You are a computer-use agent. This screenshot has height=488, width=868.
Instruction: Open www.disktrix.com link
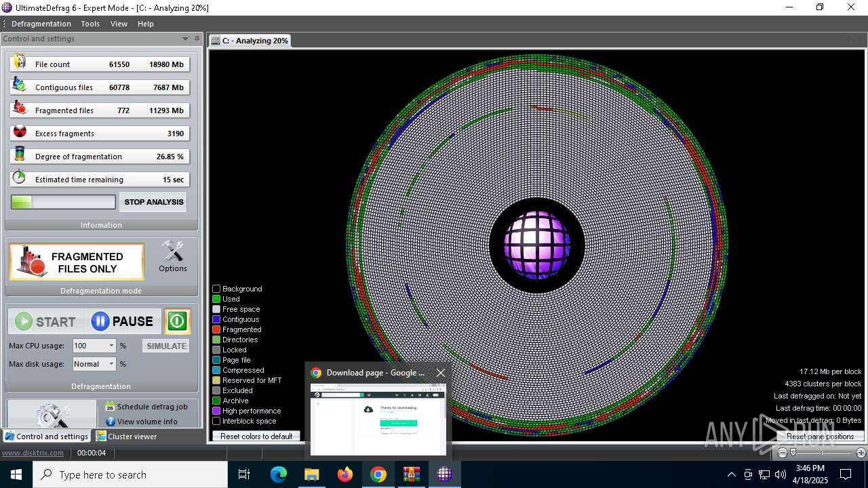(33, 453)
